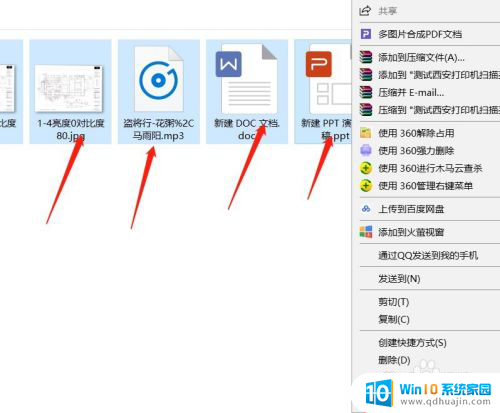Click the file name 1-4亮度0对比度80.jpg
The image size is (500, 413).
(x=71, y=129)
